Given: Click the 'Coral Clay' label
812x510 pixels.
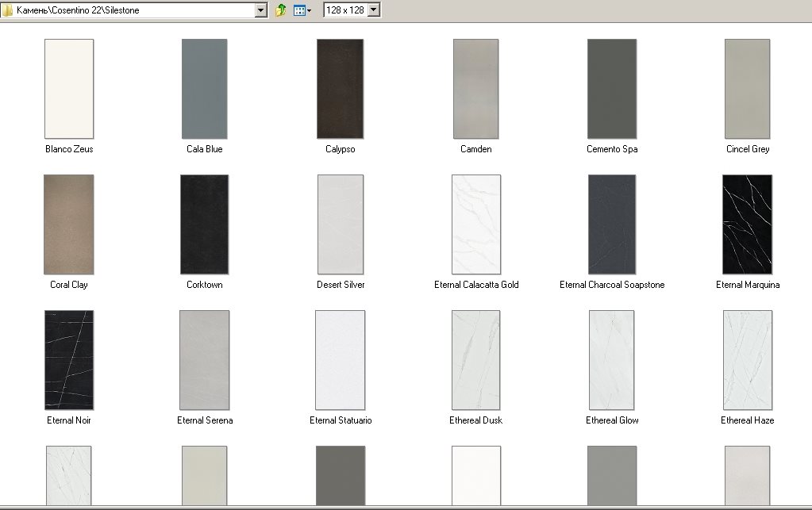Looking at the screenshot, I should click(69, 285).
